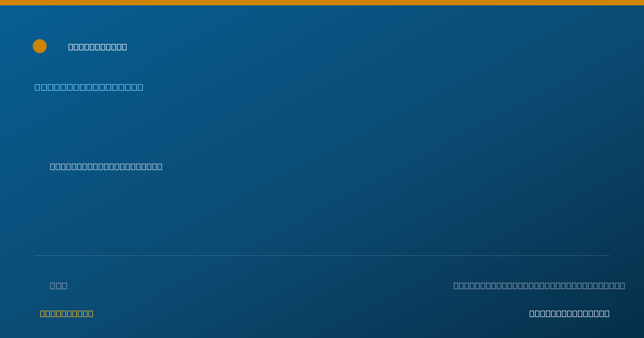Click the light-blue subtitle line
644x338 pixels.
(89, 87)
